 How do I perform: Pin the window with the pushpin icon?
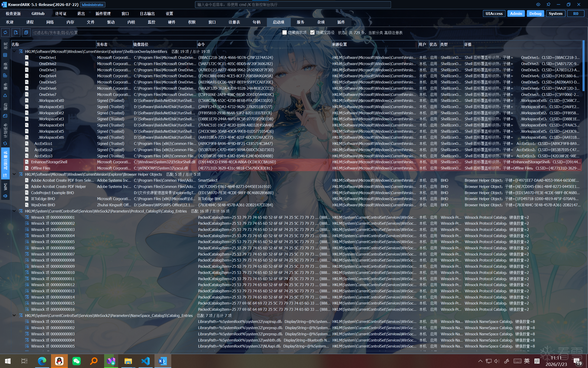pos(548,4)
